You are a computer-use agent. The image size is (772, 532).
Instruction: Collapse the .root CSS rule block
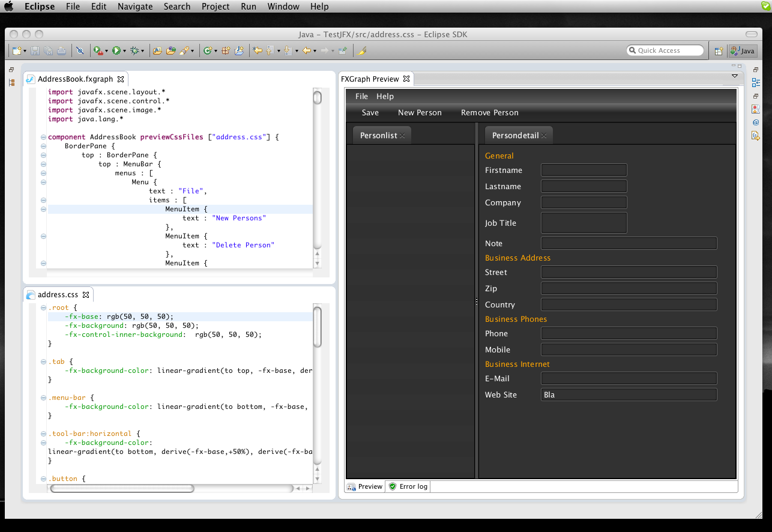pyautogui.click(x=43, y=308)
